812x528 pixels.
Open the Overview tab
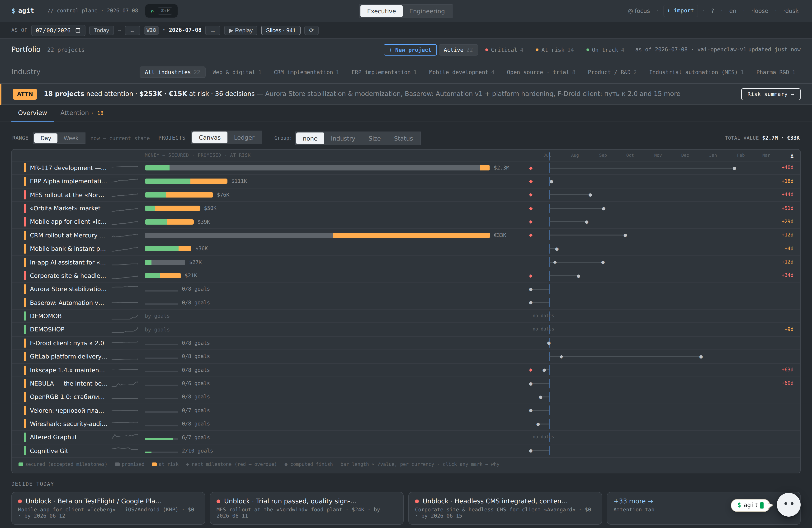click(x=33, y=113)
